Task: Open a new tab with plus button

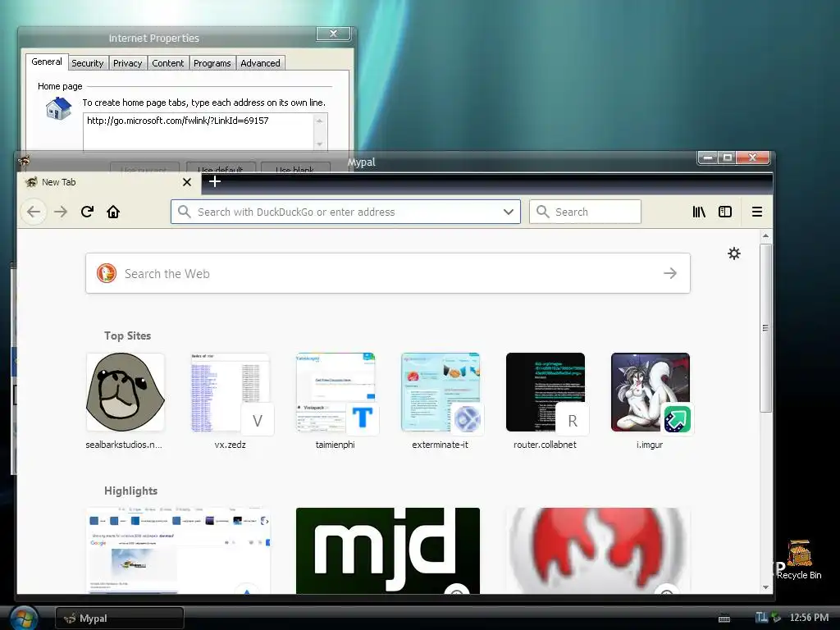Action: pyautogui.click(x=215, y=181)
